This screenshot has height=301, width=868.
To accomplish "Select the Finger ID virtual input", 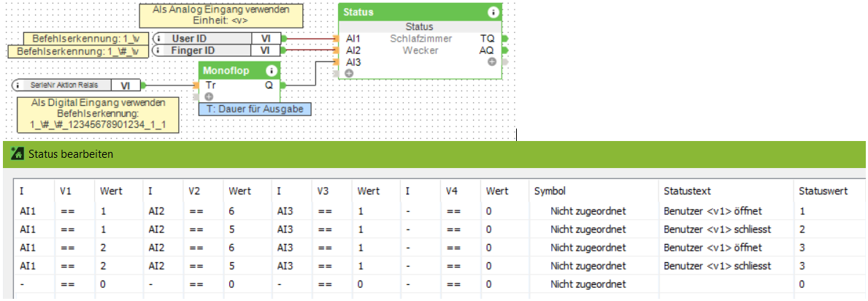I will (x=216, y=50).
